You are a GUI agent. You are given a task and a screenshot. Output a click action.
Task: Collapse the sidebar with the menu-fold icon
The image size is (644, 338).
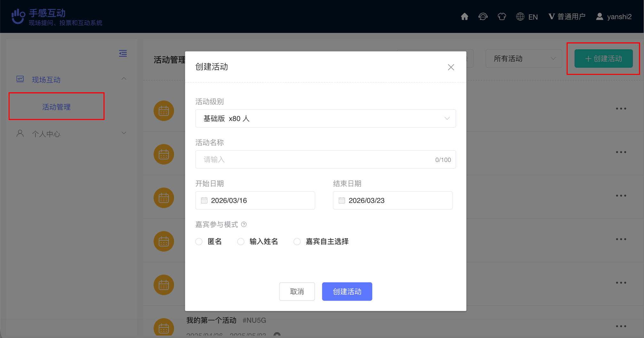point(123,53)
